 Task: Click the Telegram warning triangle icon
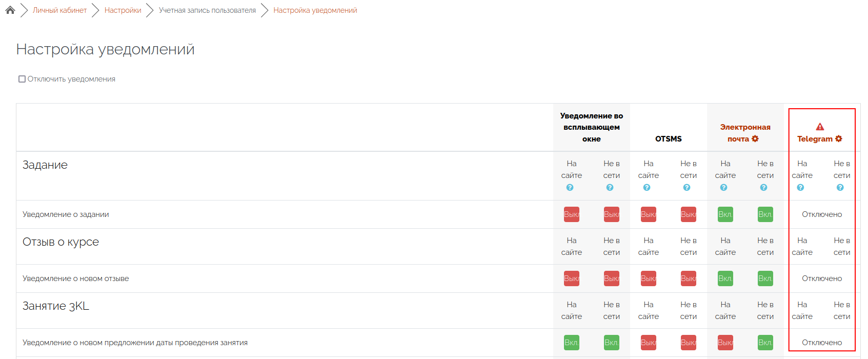(820, 127)
